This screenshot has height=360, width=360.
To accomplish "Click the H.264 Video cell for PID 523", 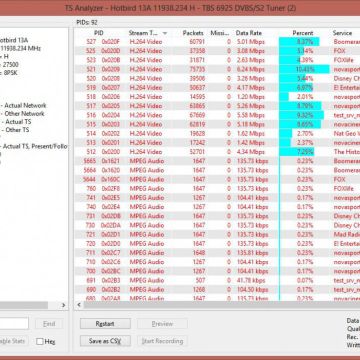I will coord(146,60).
